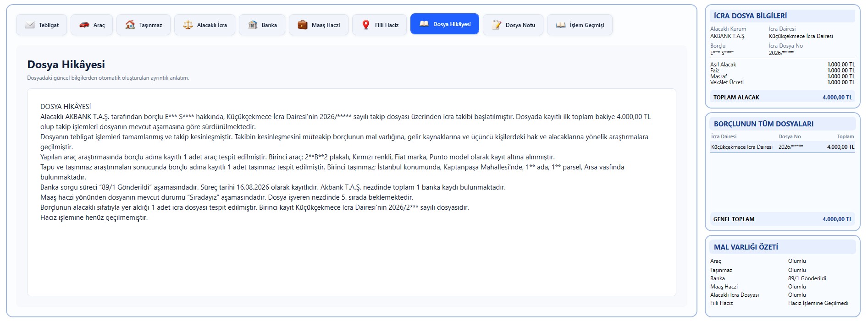The image size is (868, 321).
Task: Click the BORÇLUNUN TÜM DOSYALARI panel header
Action: [782, 124]
